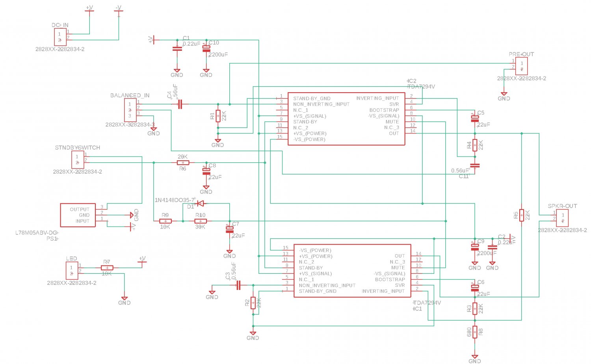Click IC1 +VS_(SIGNAL) pin 7 label

(x=315, y=274)
